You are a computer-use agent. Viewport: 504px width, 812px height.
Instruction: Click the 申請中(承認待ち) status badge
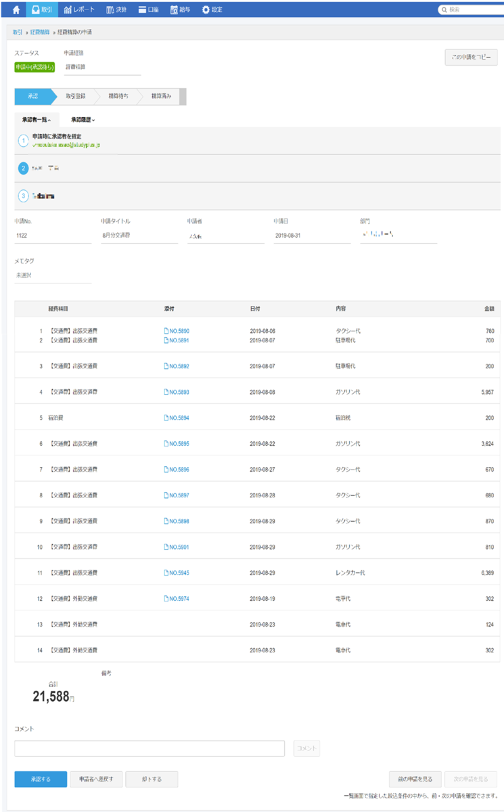(x=35, y=67)
